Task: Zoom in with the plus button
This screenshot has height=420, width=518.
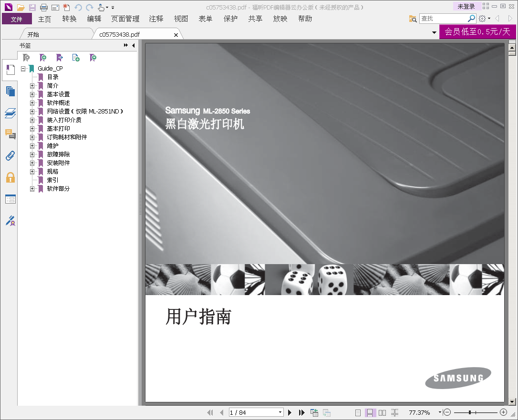Action: [504, 412]
